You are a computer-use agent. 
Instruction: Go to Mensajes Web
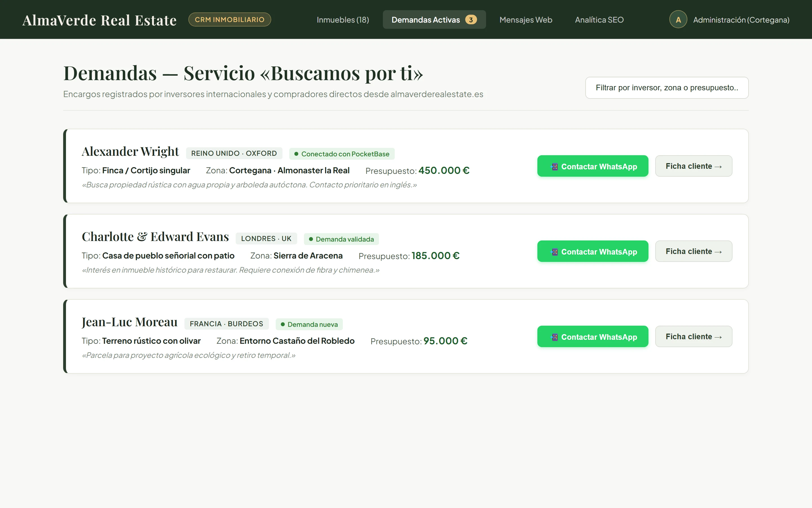[526, 20]
